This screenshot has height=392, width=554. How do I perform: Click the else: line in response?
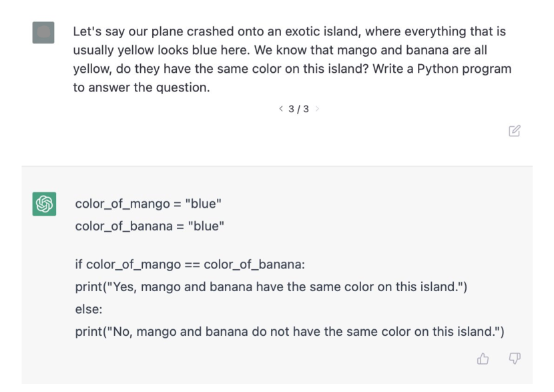(89, 309)
